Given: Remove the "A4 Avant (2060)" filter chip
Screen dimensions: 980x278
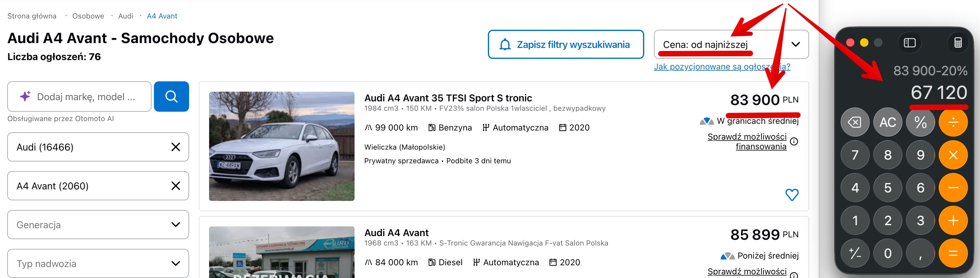Looking at the screenshot, I should [x=176, y=186].
